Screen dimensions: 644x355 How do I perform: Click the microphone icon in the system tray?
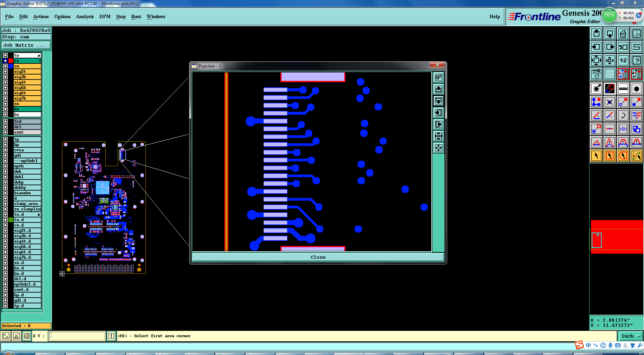click(610, 345)
